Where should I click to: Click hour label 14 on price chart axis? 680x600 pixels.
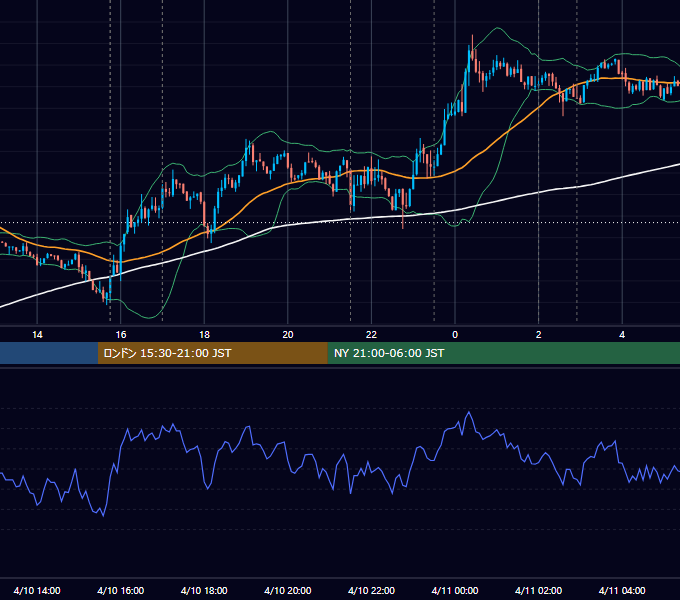click(x=37, y=335)
